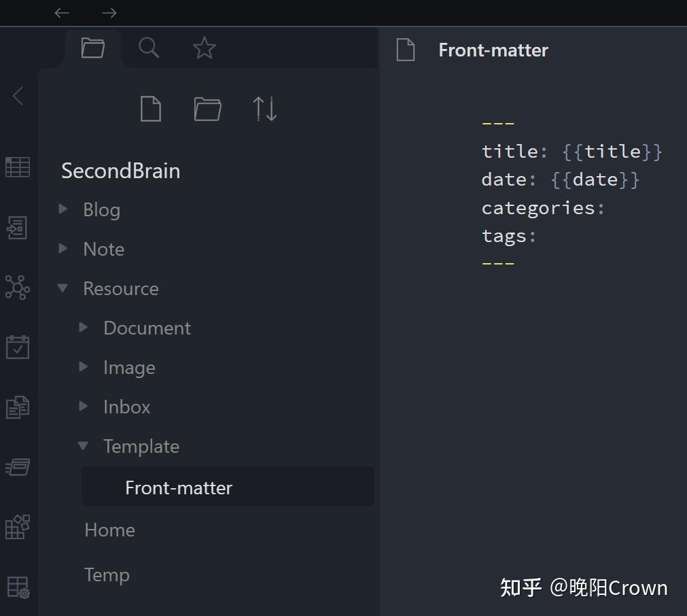Open the Home note

coord(109,530)
